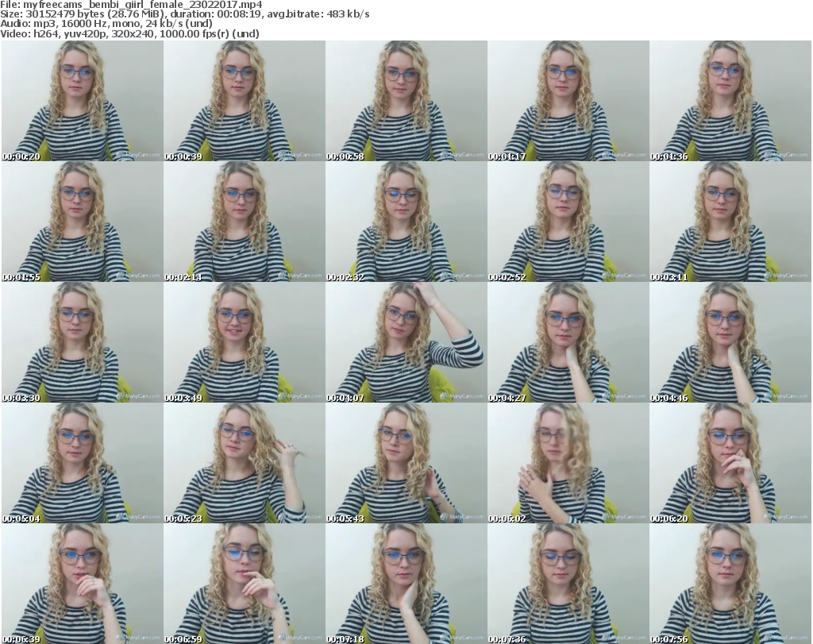Viewport: 813px width, 644px height.
Task: Click the file size line showing 28.76 MiB
Action: click(x=184, y=14)
